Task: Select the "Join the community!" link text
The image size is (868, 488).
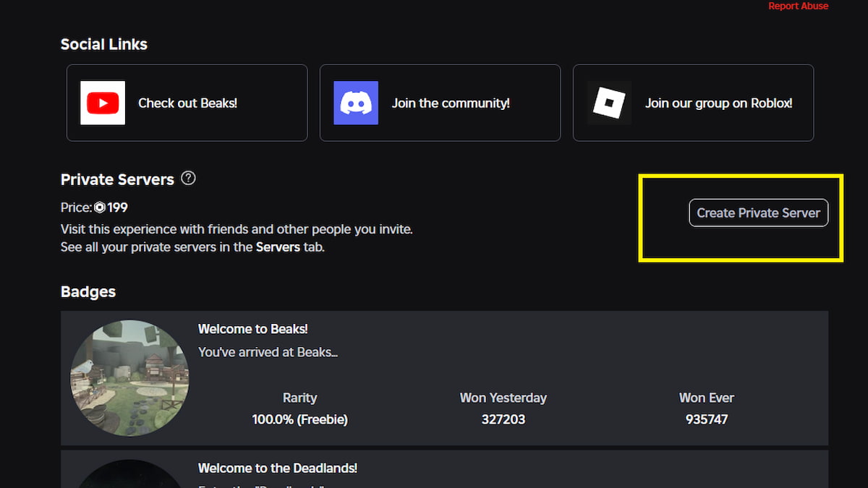Action: tap(451, 103)
